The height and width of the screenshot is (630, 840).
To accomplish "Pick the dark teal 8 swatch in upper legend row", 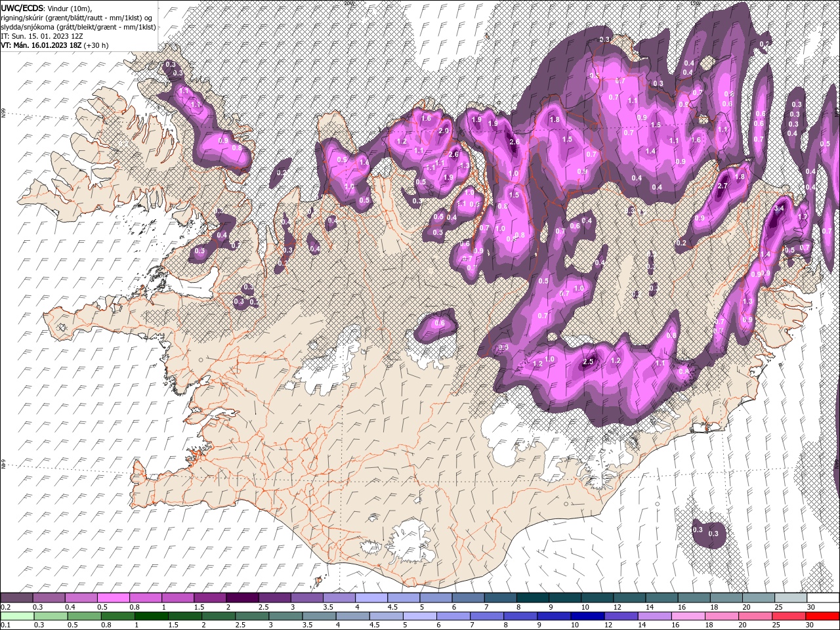I will coord(532,598).
